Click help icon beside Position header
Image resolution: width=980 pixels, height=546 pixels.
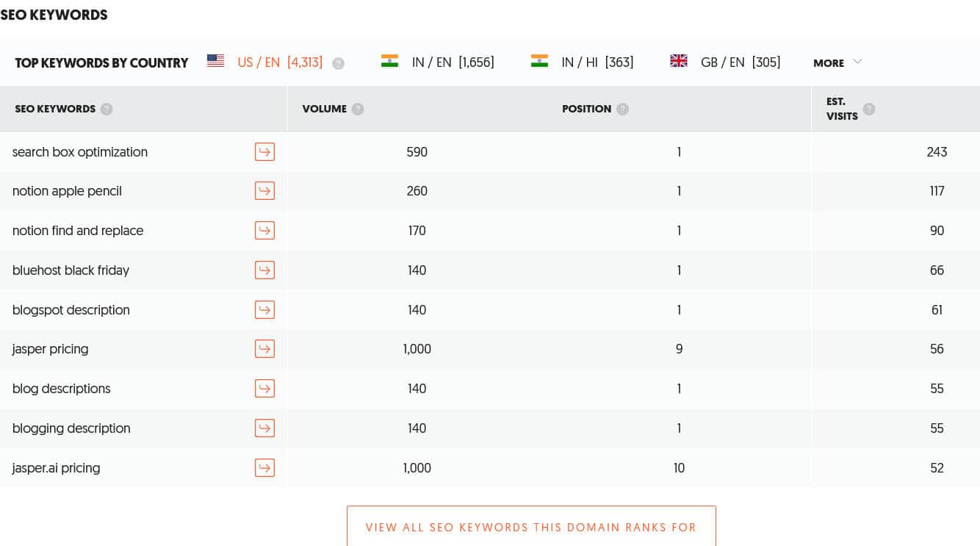[x=622, y=109]
